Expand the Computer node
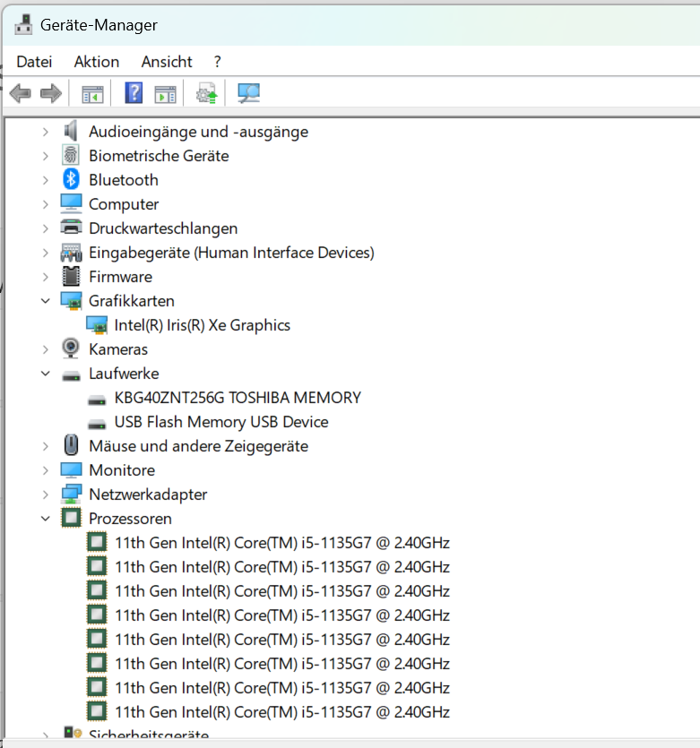This screenshot has width=700, height=748. coord(46,204)
